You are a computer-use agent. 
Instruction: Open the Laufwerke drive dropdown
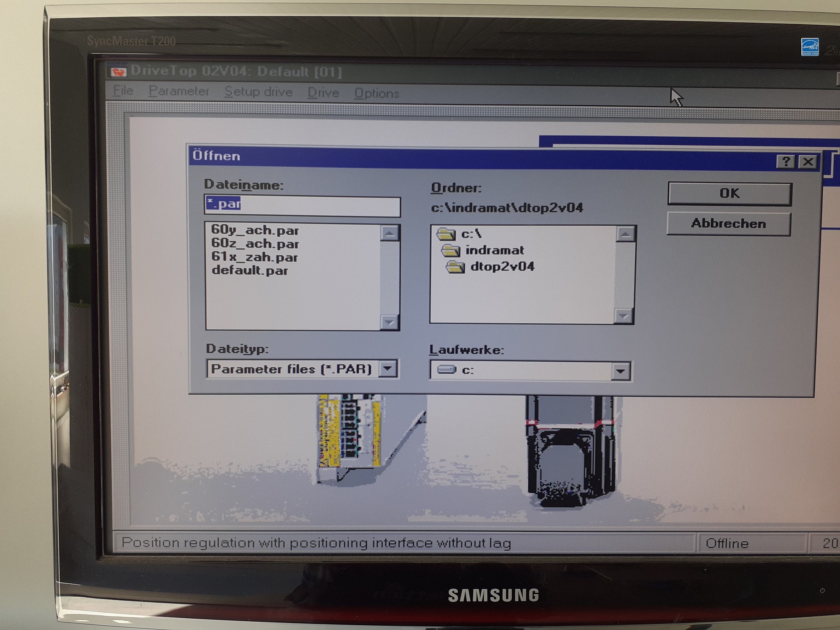point(620,371)
